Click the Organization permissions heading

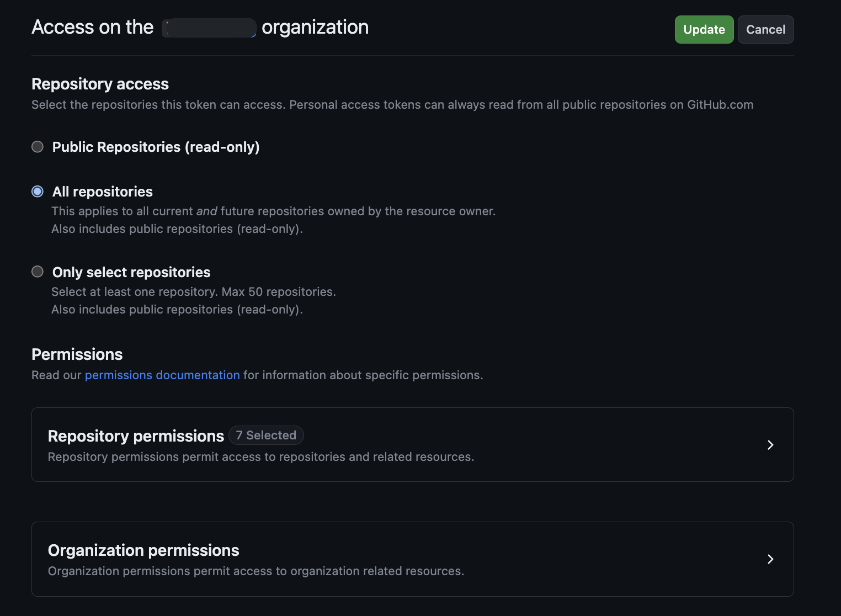(143, 550)
